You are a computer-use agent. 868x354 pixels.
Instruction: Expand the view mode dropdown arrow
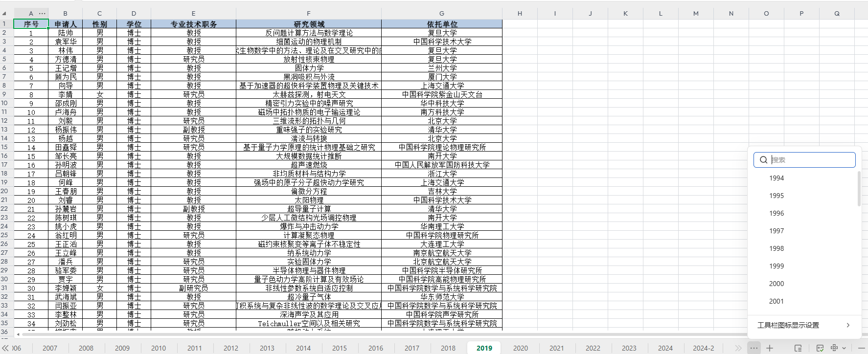(x=844, y=348)
